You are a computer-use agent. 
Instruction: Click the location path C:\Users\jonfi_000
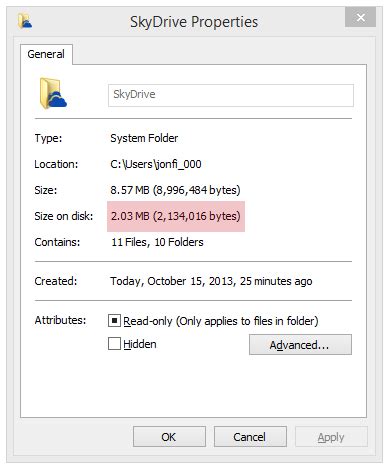coord(156,164)
